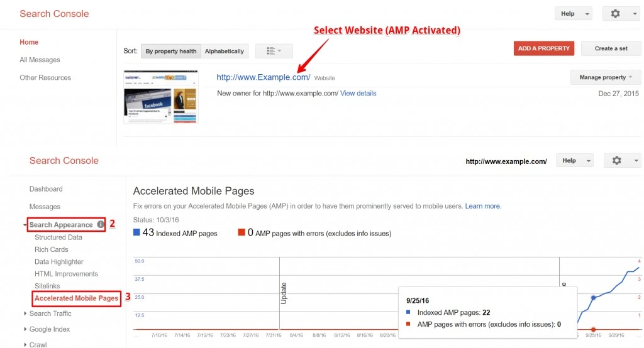Click the View details link
644x348 pixels.
tap(358, 93)
